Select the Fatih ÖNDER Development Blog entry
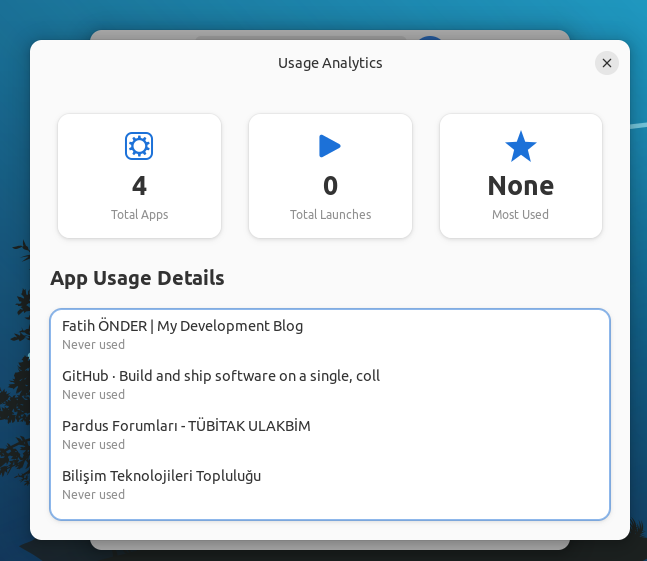Screen dimensions: 647x561 tap(182, 326)
